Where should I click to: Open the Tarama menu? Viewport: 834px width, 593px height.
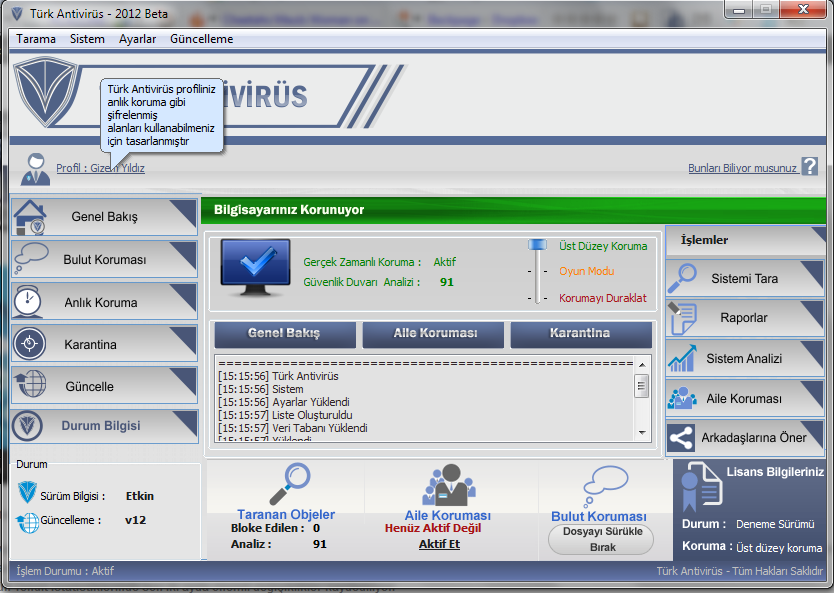pyautogui.click(x=36, y=39)
